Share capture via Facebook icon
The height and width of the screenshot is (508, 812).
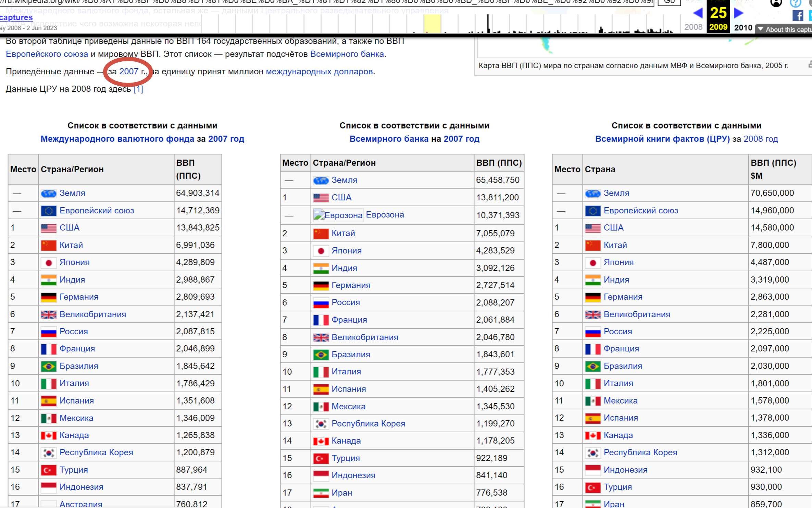point(797,16)
